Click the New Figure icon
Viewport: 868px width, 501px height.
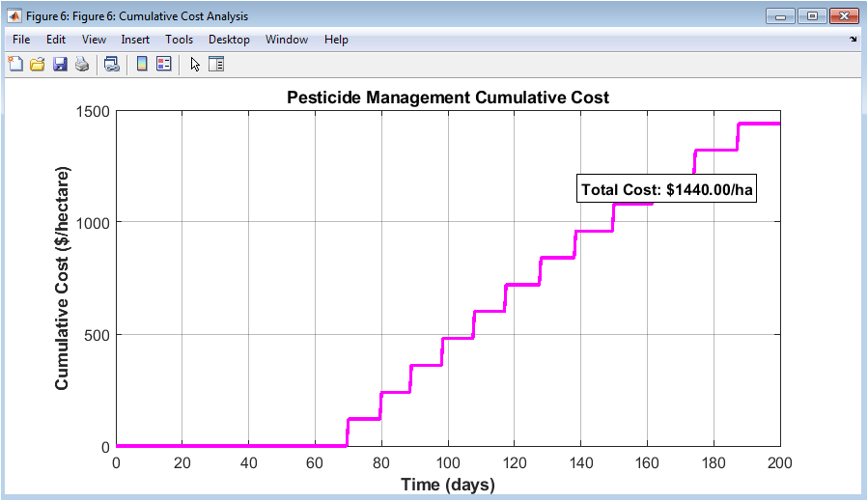point(15,65)
